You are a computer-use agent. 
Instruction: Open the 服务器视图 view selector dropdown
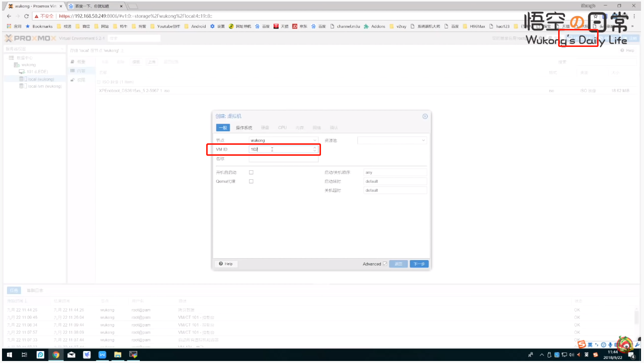(34, 49)
